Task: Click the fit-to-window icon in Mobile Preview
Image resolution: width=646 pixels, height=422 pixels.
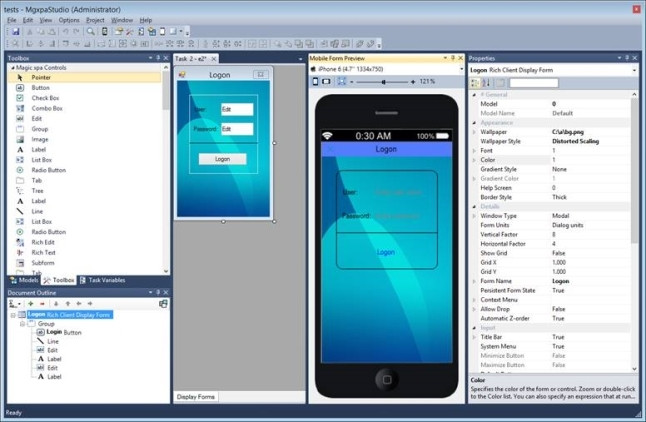Action: click(342, 81)
